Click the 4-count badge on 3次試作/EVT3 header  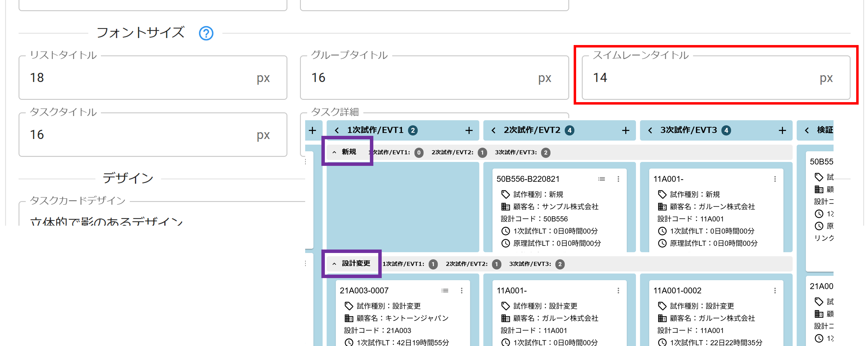coord(726,130)
